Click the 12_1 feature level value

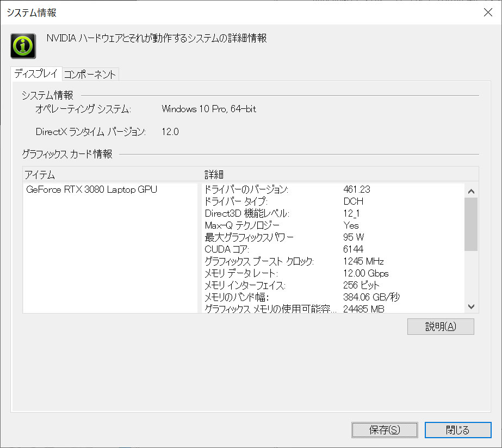click(351, 213)
